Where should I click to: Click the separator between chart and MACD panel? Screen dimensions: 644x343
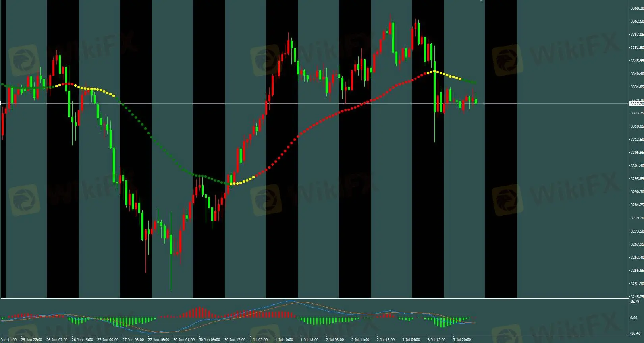coord(318,298)
